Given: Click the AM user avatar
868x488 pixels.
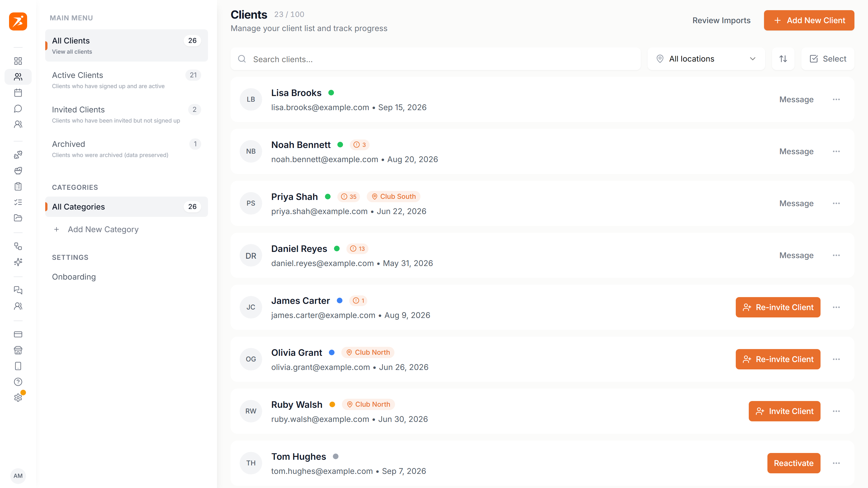Looking at the screenshot, I should (x=18, y=476).
